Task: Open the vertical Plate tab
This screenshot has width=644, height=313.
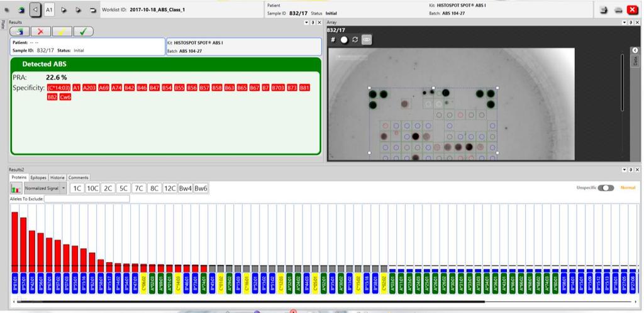Action: pyautogui.click(x=4, y=25)
